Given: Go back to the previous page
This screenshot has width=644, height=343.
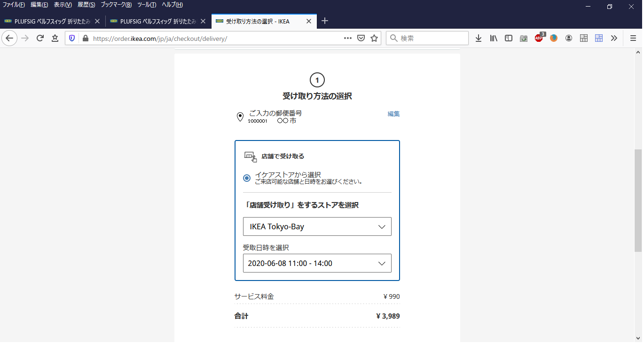Looking at the screenshot, I should [x=9, y=39].
